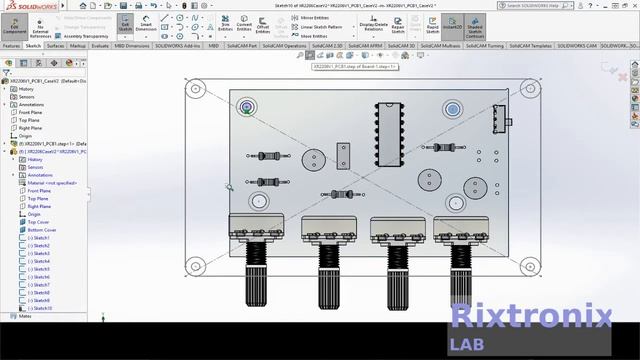
Task: Open the DisplayManager panel tab
Action: tap(69, 63)
